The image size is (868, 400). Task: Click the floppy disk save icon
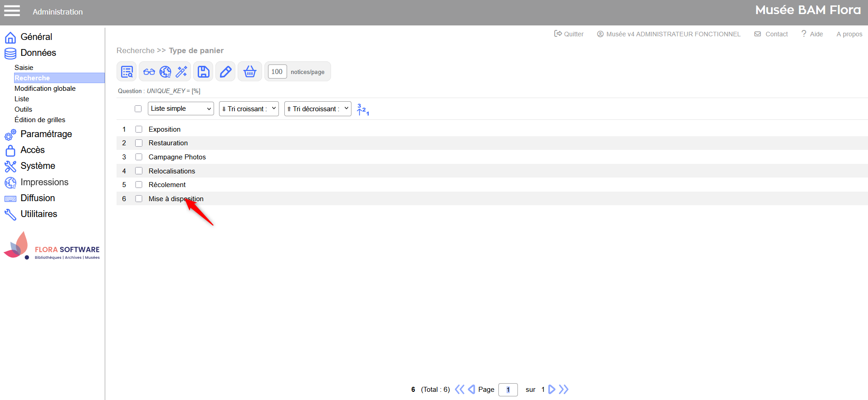pos(204,72)
